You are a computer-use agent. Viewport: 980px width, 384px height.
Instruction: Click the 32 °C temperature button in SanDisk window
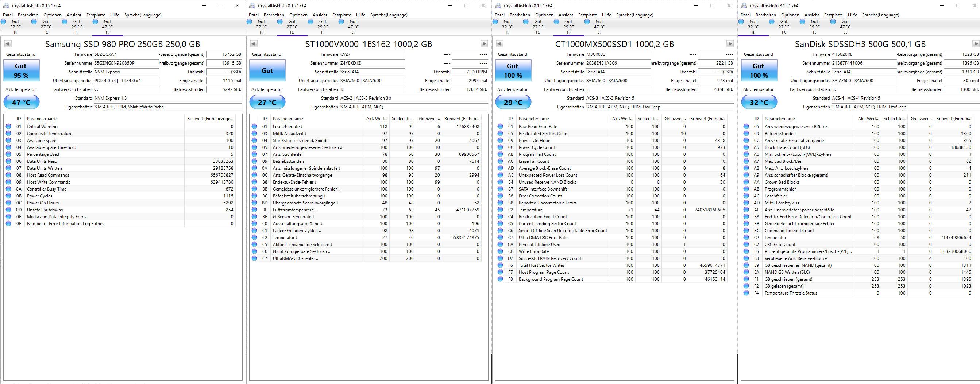click(x=759, y=102)
